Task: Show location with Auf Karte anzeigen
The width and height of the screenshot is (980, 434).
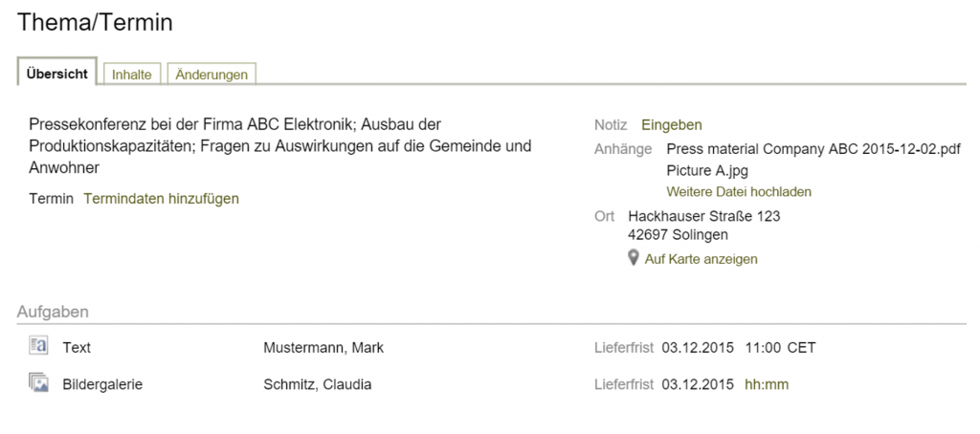Action: [x=701, y=259]
